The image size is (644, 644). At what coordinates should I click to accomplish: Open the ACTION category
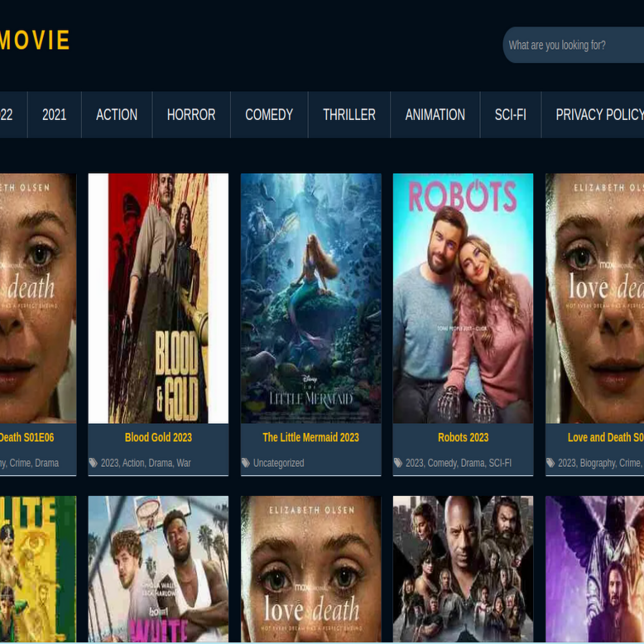pos(117,115)
